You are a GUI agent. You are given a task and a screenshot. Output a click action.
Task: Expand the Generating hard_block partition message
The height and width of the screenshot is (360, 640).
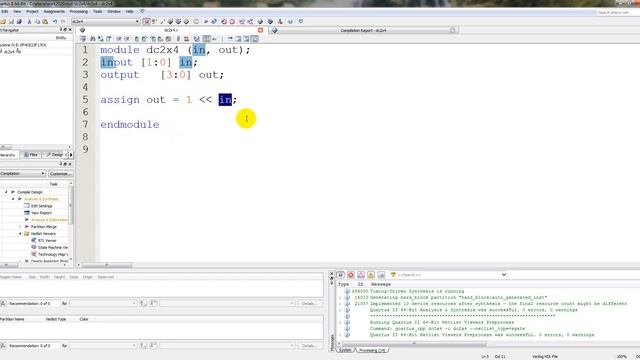pos(340,298)
